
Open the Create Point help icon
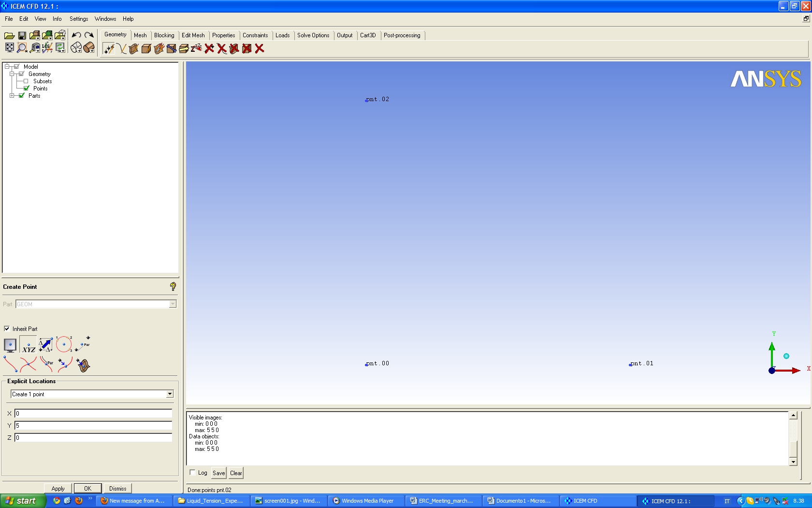point(173,286)
